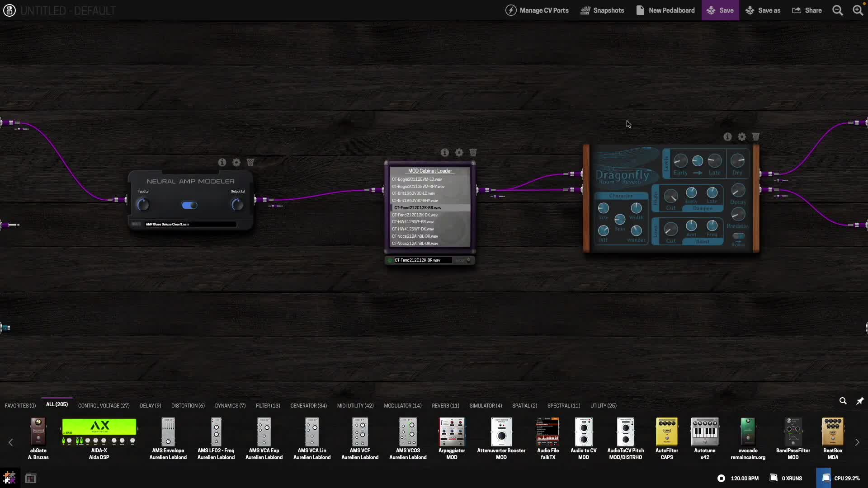Select the Autotune x42 plugin
The image size is (868, 488).
coord(705,432)
